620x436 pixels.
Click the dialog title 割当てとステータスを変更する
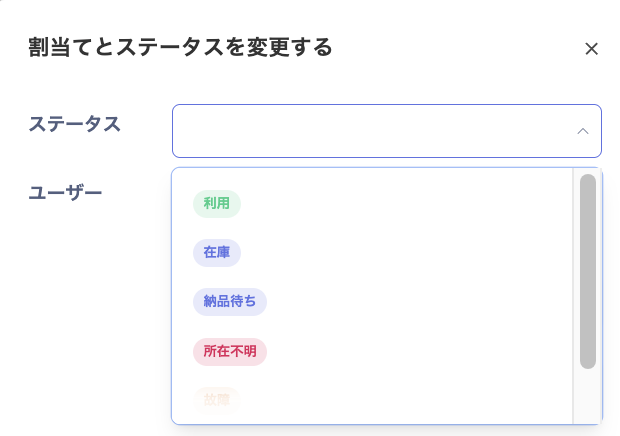point(180,47)
